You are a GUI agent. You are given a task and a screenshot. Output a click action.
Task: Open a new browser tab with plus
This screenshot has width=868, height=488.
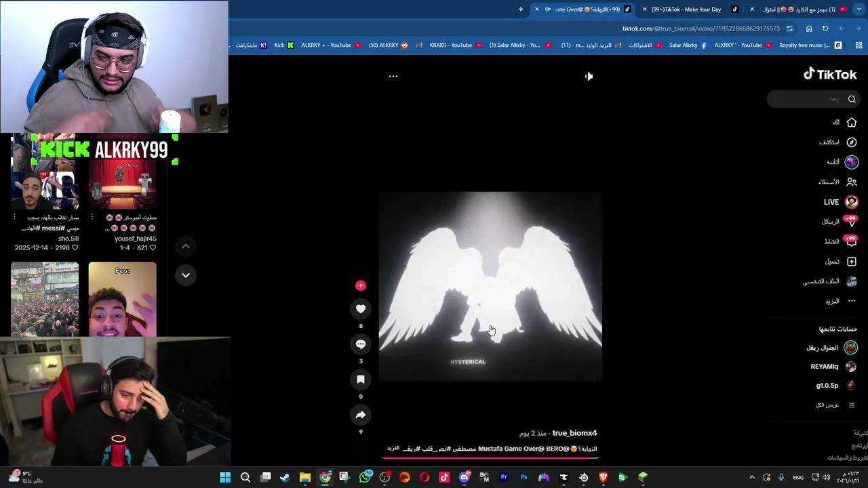click(x=521, y=9)
